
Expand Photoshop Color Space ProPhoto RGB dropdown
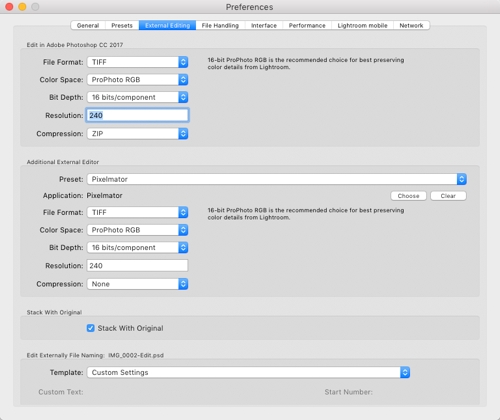137,80
